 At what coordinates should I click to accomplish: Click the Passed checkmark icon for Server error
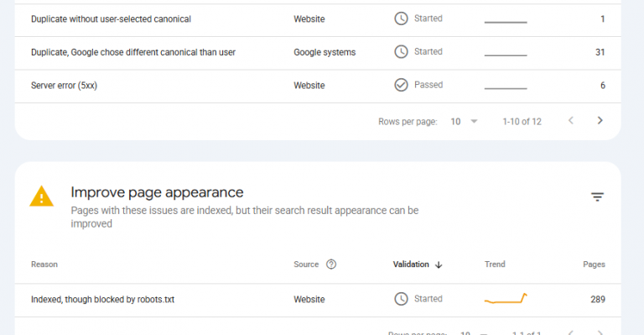(402, 85)
